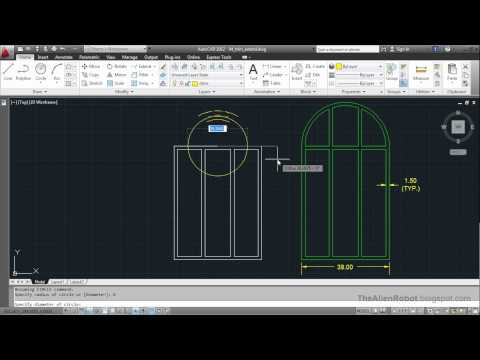Click the Copy tool
Image resolution: width=480 pixels, height=360 pixels.
(91, 75)
